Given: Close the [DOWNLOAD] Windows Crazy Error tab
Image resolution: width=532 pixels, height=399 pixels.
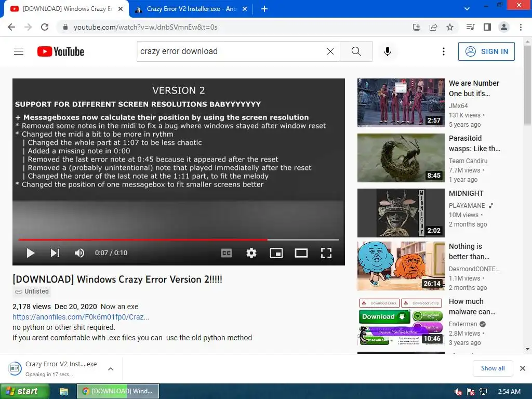Looking at the screenshot, I should 121,9.
